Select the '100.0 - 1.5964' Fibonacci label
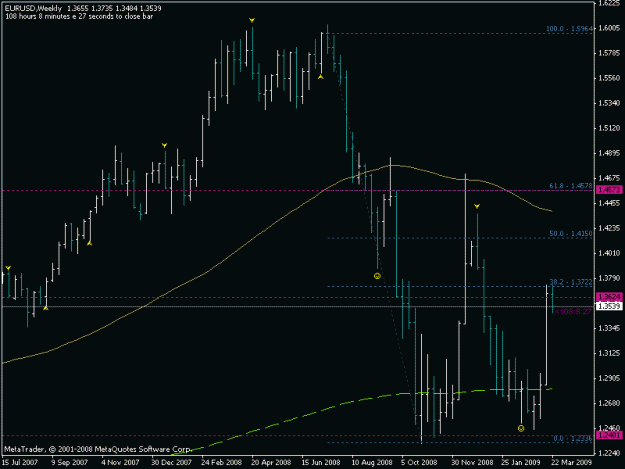The width and height of the screenshot is (625, 469). point(569,29)
